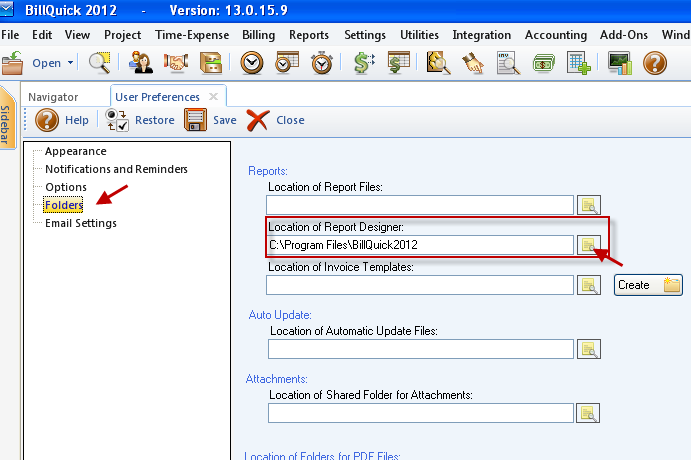Open the Client handshake icon
This screenshot has width=691, height=460.
point(176,63)
